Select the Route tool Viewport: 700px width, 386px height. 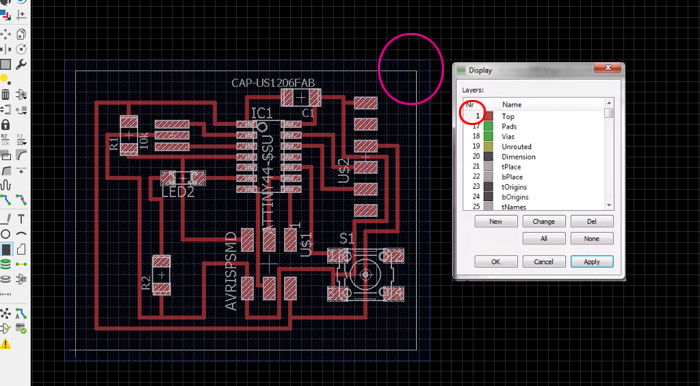5,199
